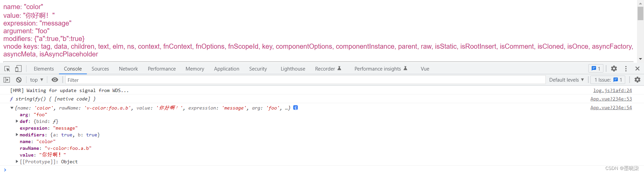This screenshot has width=644, height=174.
Task: Open the App.vue?234e:54 source link
Action: click(611, 107)
